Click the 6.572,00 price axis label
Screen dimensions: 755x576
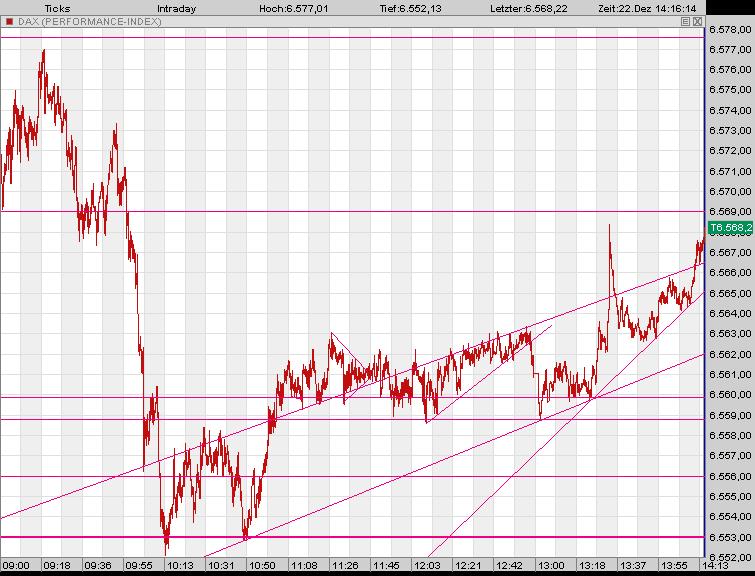pos(731,151)
